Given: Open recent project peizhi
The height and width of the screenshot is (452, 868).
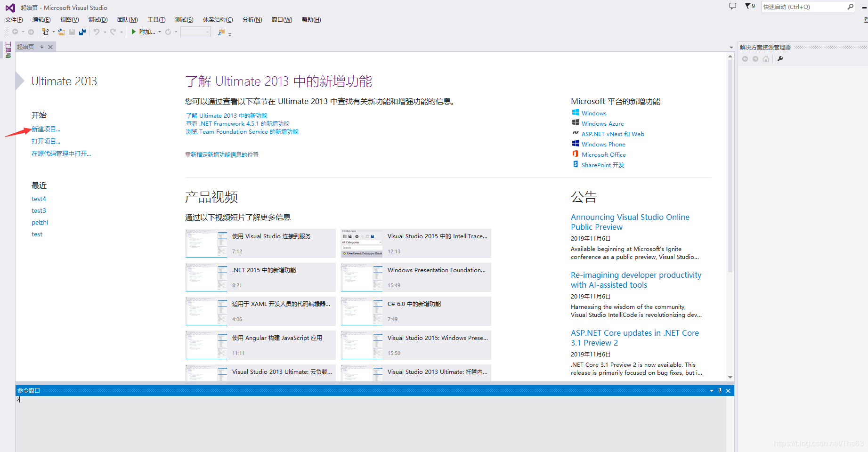Looking at the screenshot, I should pos(40,222).
